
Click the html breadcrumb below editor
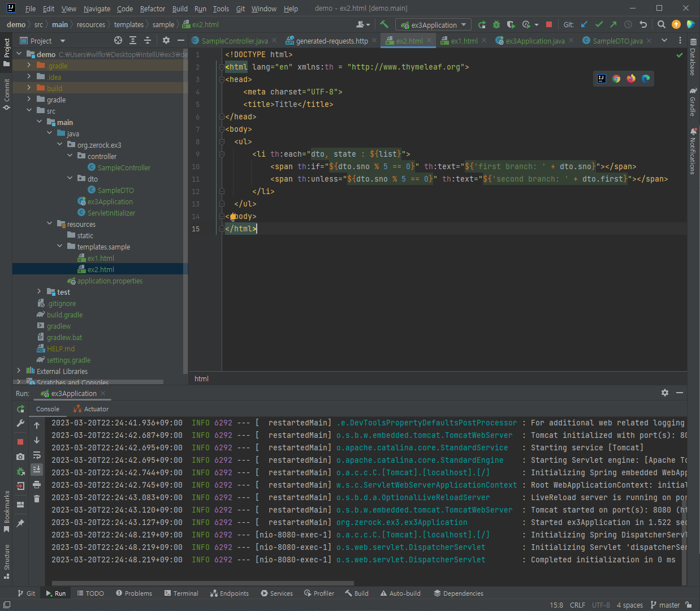click(x=201, y=378)
